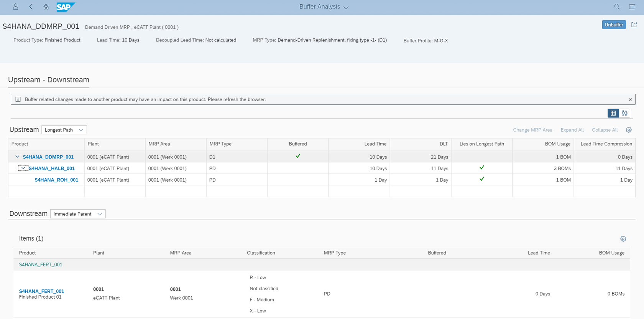
Task: Open the search icon in header
Action: pyautogui.click(x=617, y=7)
